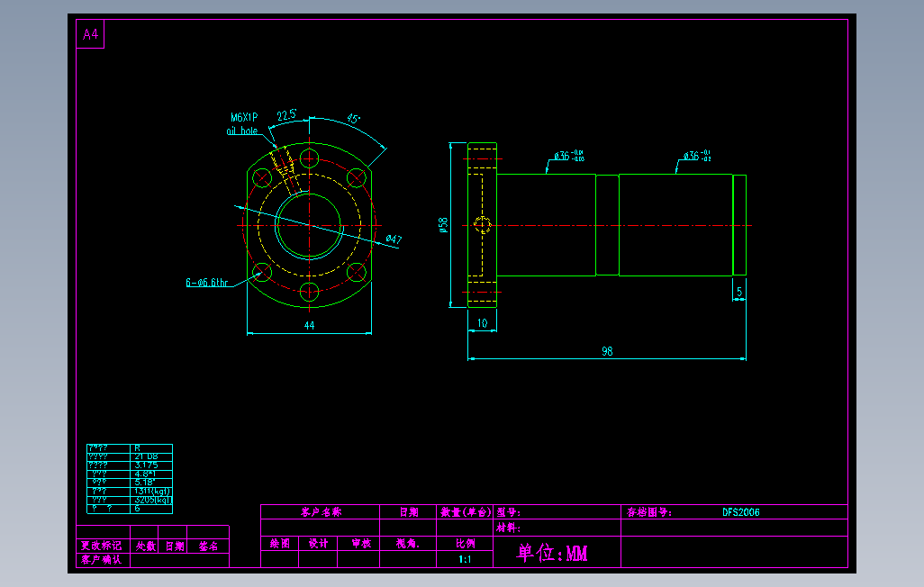Select the 6-ø6.6thr hole callout

pyautogui.click(x=207, y=283)
